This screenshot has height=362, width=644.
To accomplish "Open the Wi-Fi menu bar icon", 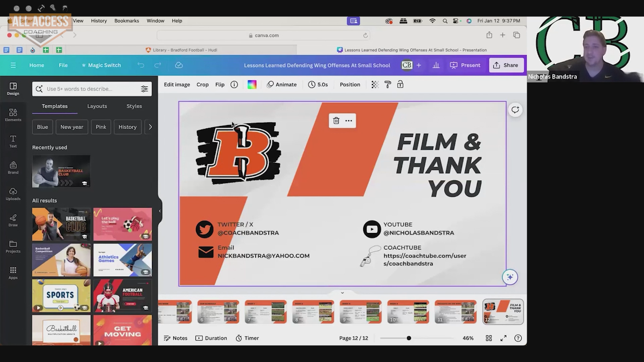I will [x=432, y=21].
